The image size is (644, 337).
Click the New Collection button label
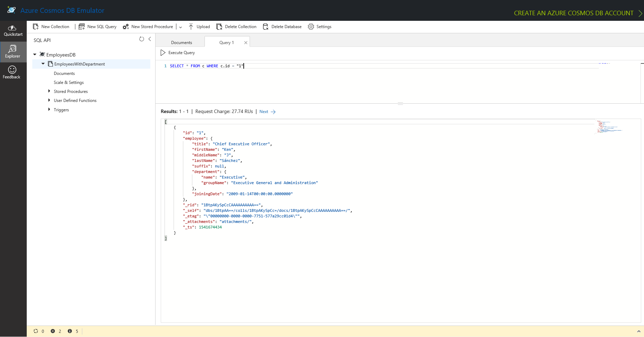[55, 27]
